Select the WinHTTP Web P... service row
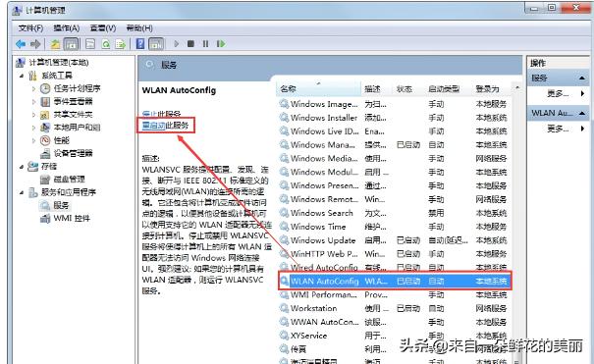 point(394,254)
